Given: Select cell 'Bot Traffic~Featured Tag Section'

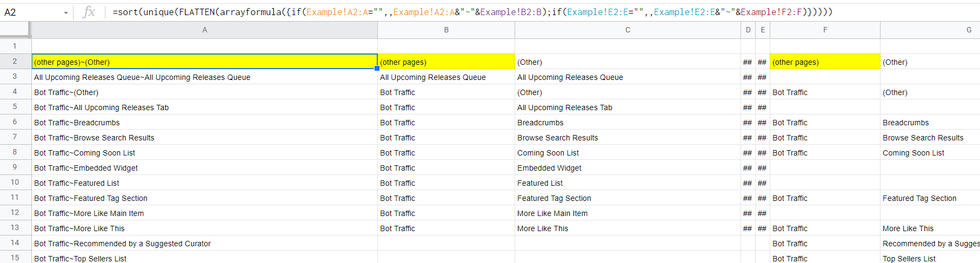Looking at the screenshot, I should coord(205,198).
